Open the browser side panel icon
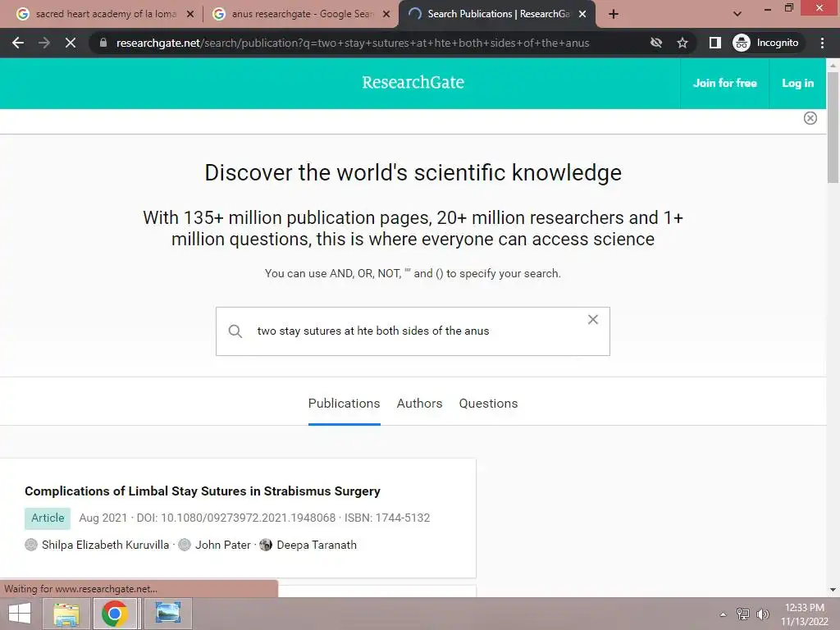Viewport: 840px width, 630px height. point(714,43)
